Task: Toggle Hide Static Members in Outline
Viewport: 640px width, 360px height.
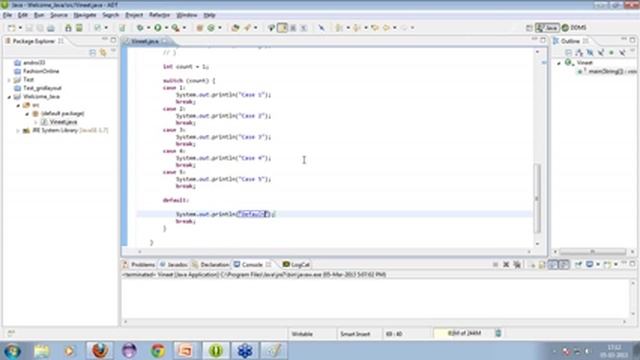Action: pos(600,52)
